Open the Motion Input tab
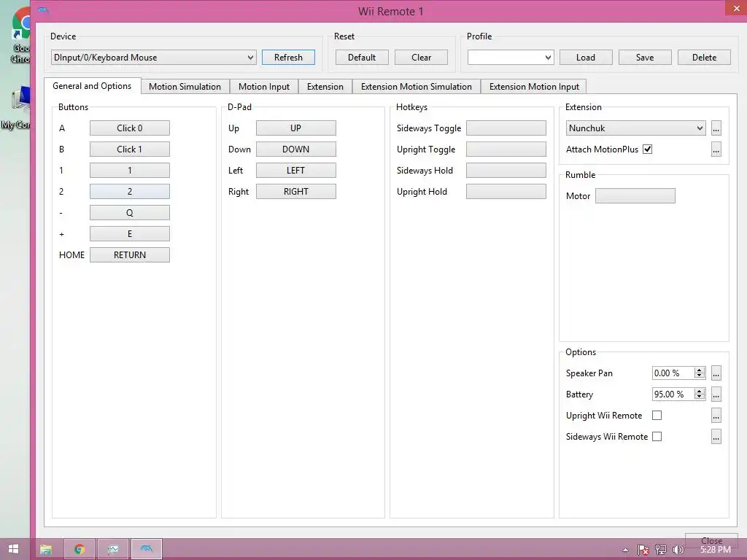This screenshot has width=747, height=560. [264, 87]
